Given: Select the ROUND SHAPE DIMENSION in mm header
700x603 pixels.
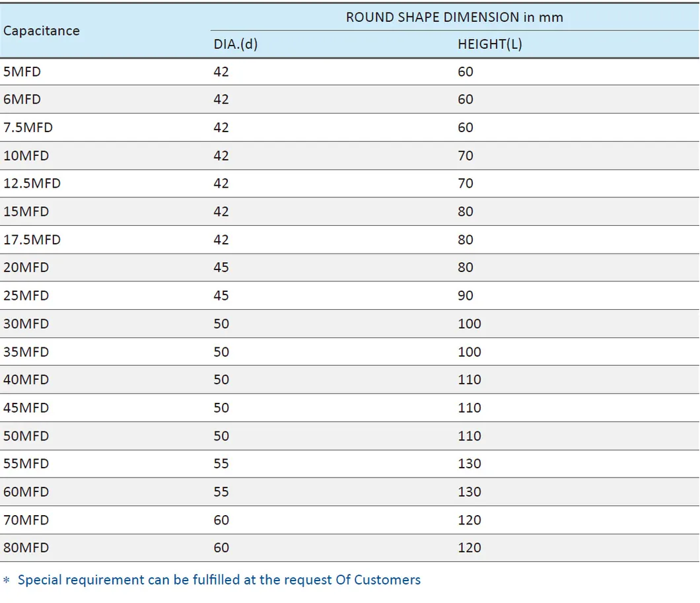Looking at the screenshot, I should pos(454,17).
